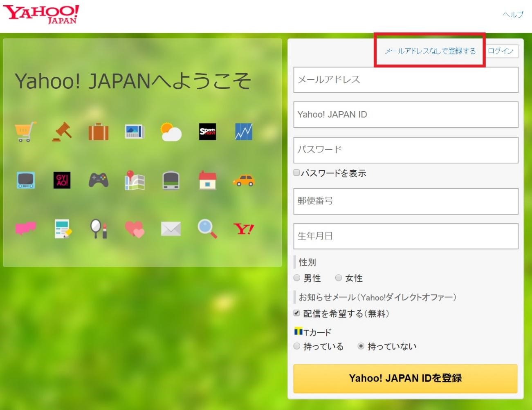Click メールアドレスなしで登録する link
The width and height of the screenshot is (532, 410).
click(x=430, y=51)
